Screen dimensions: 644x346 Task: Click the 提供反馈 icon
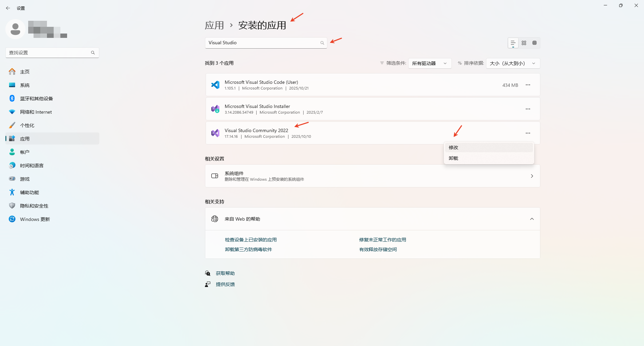pyautogui.click(x=208, y=284)
